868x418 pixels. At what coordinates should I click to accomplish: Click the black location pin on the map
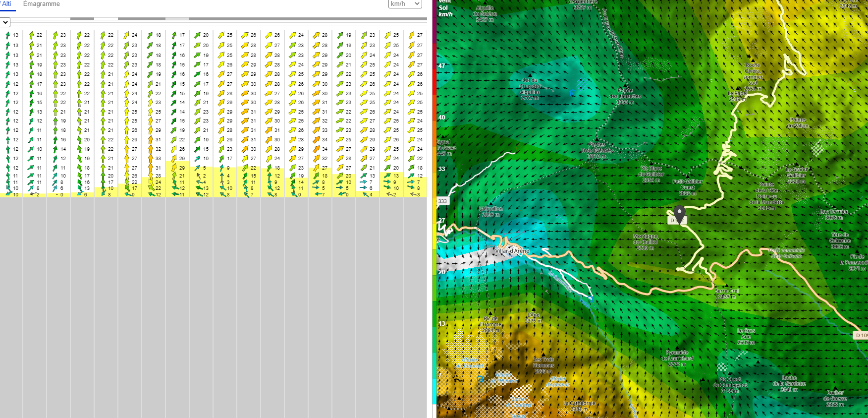click(679, 214)
